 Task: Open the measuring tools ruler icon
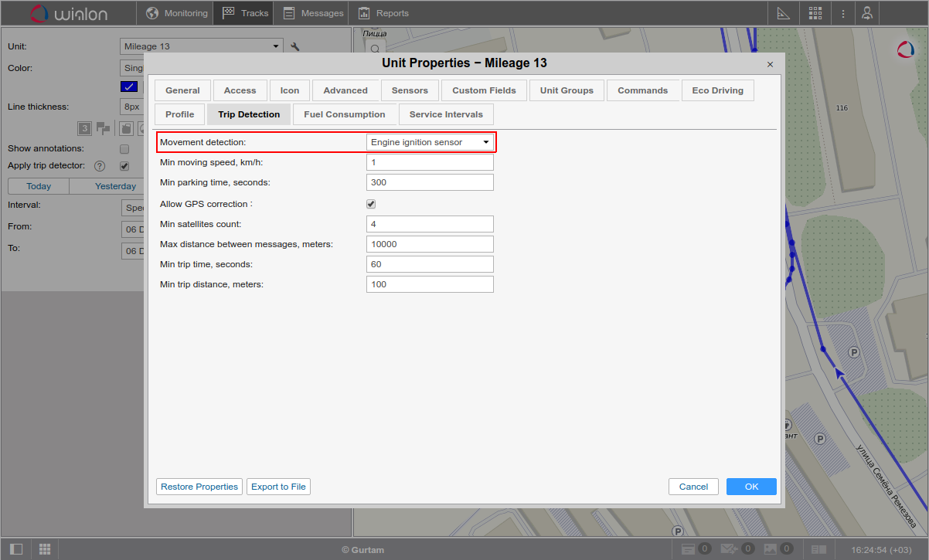pos(782,13)
